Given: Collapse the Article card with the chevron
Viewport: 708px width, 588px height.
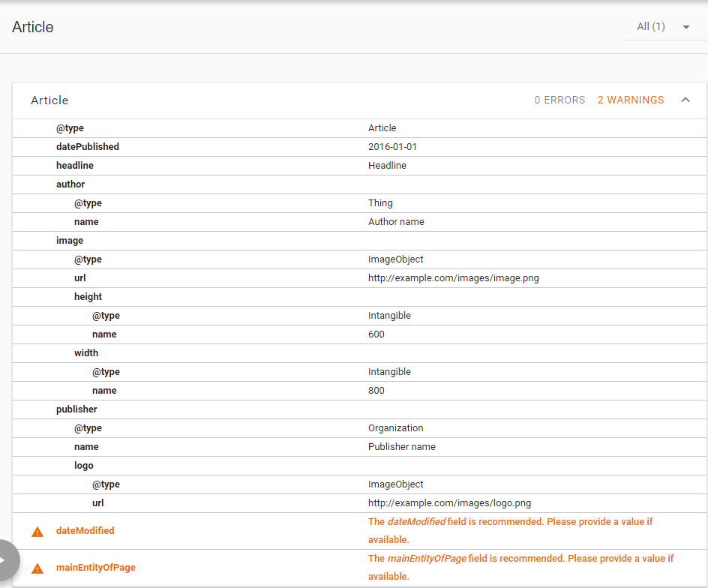Looking at the screenshot, I should (x=685, y=100).
